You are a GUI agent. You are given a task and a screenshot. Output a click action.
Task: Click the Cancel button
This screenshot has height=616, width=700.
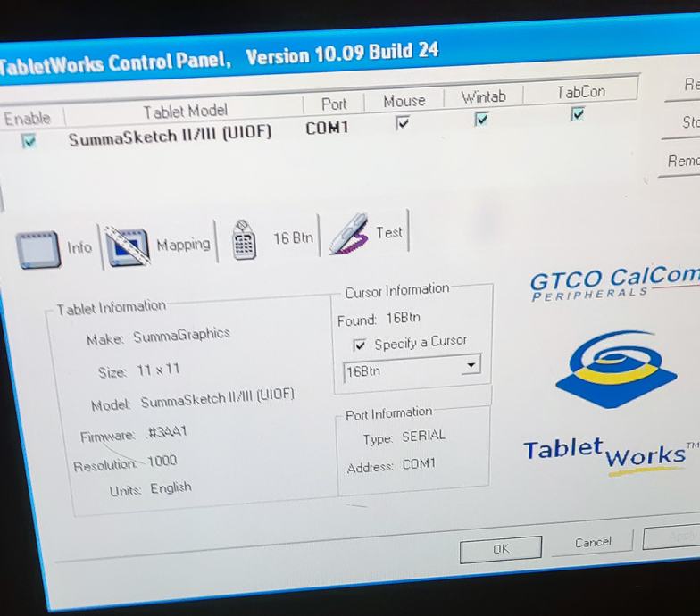[x=593, y=543]
